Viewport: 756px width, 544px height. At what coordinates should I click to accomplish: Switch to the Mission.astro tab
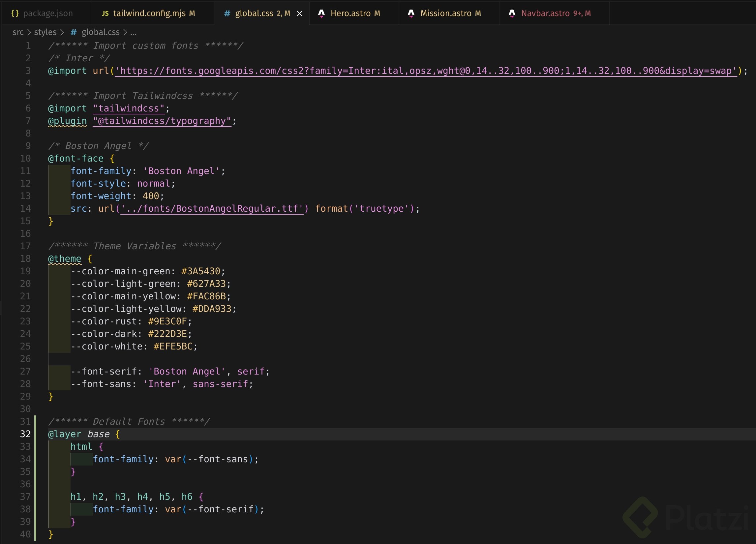445,13
